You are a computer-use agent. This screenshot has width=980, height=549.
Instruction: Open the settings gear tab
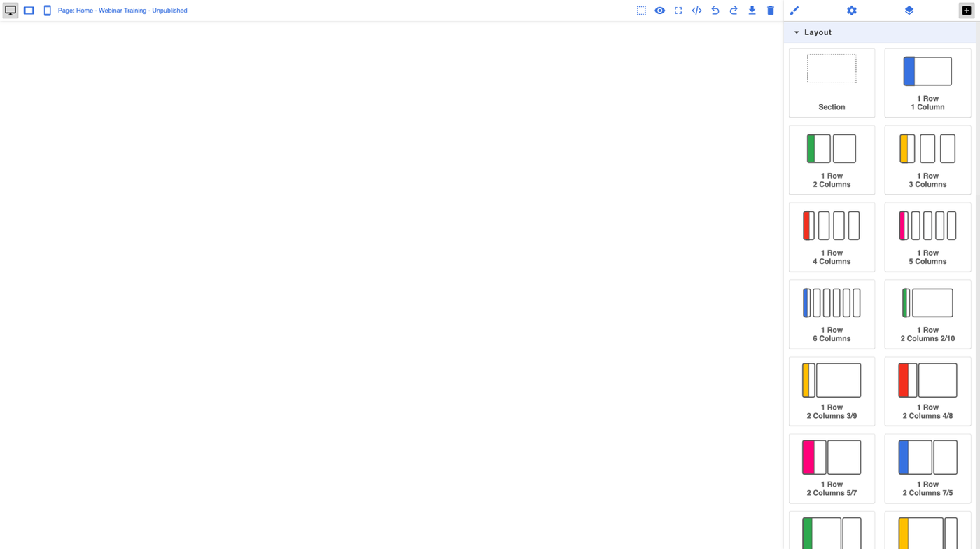point(852,11)
